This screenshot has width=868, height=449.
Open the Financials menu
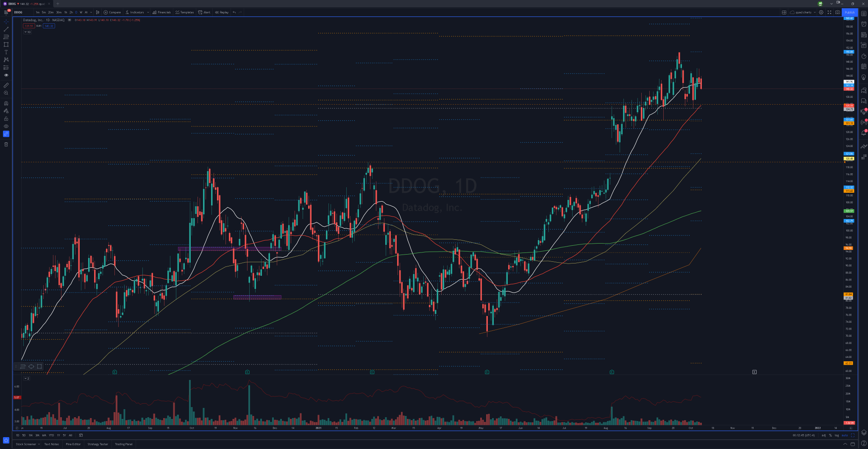tap(161, 12)
